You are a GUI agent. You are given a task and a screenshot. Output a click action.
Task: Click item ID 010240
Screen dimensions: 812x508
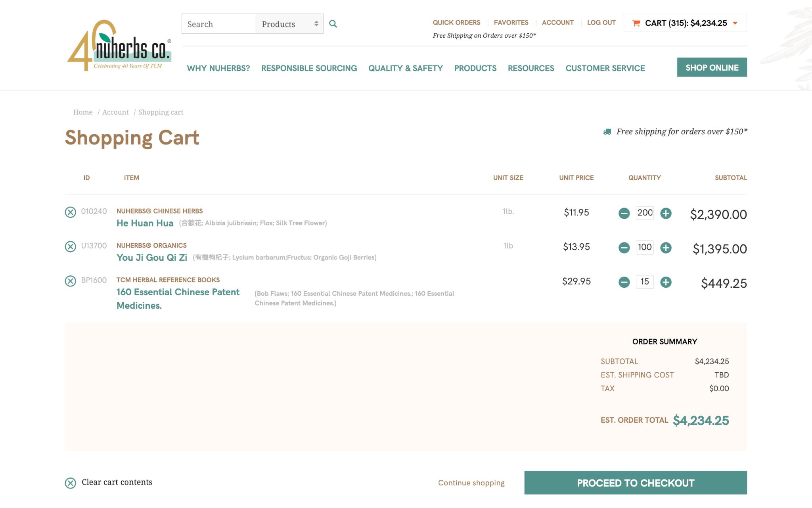click(x=94, y=212)
